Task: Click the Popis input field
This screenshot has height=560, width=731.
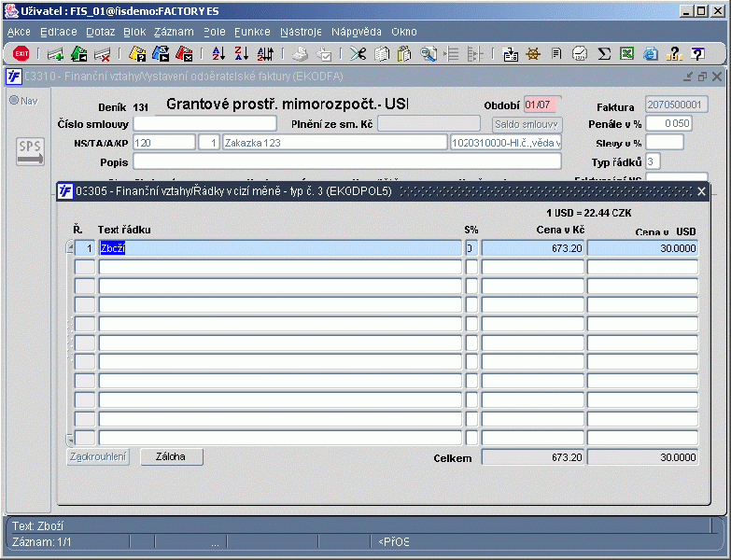Action: pyautogui.click(x=347, y=161)
